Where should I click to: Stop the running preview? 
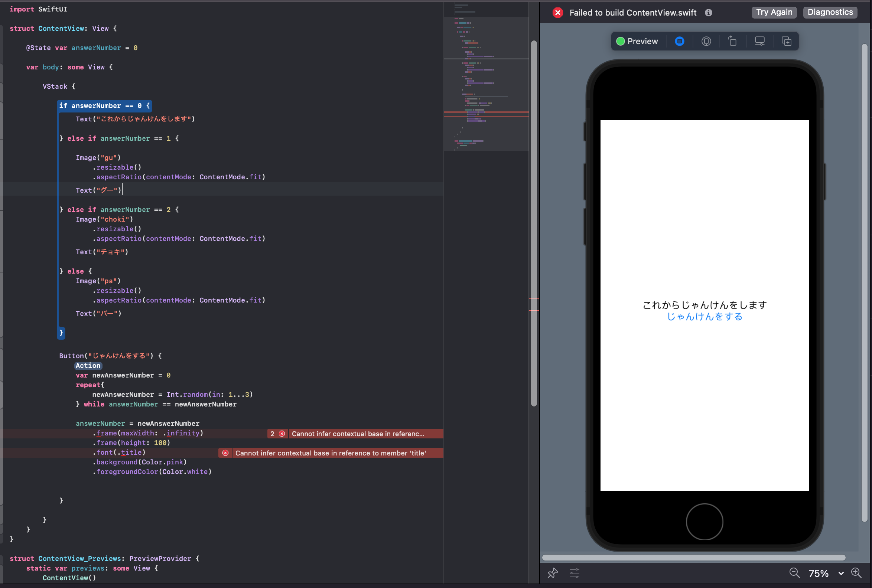pyautogui.click(x=679, y=41)
